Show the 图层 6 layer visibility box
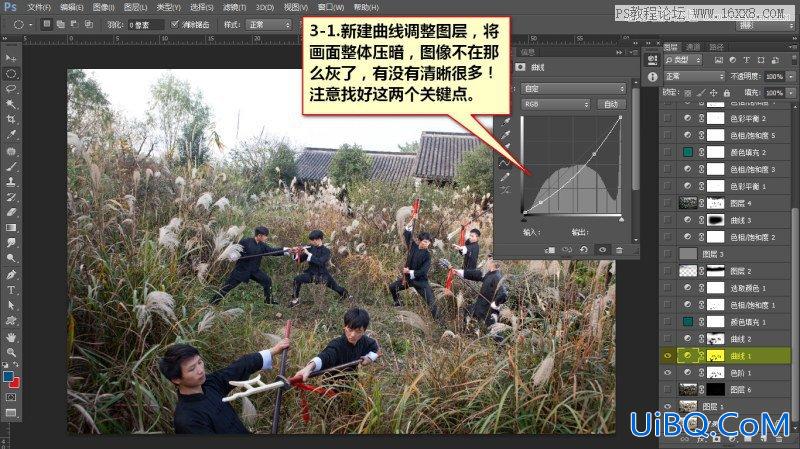800x449 pixels. coord(667,390)
